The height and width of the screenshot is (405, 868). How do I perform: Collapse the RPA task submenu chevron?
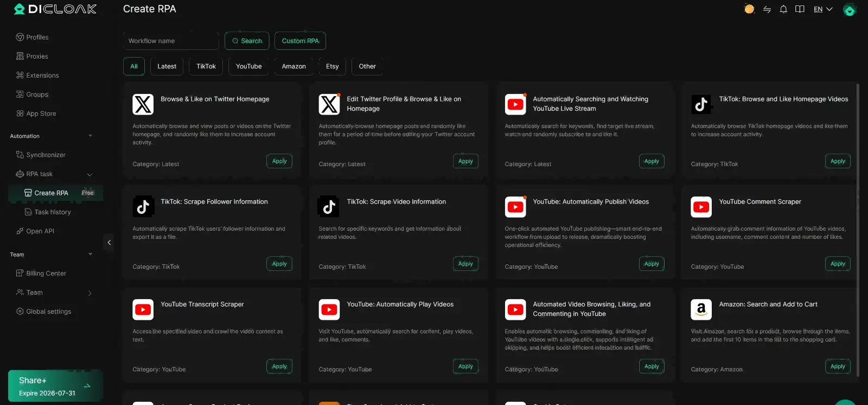[90, 174]
